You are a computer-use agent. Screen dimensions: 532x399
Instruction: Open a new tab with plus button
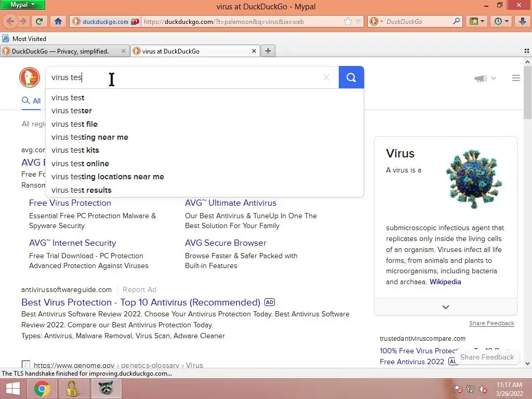[268, 51]
